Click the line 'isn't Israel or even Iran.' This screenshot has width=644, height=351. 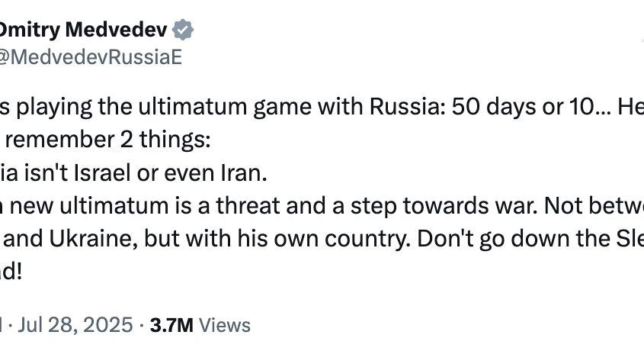[133, 172]
